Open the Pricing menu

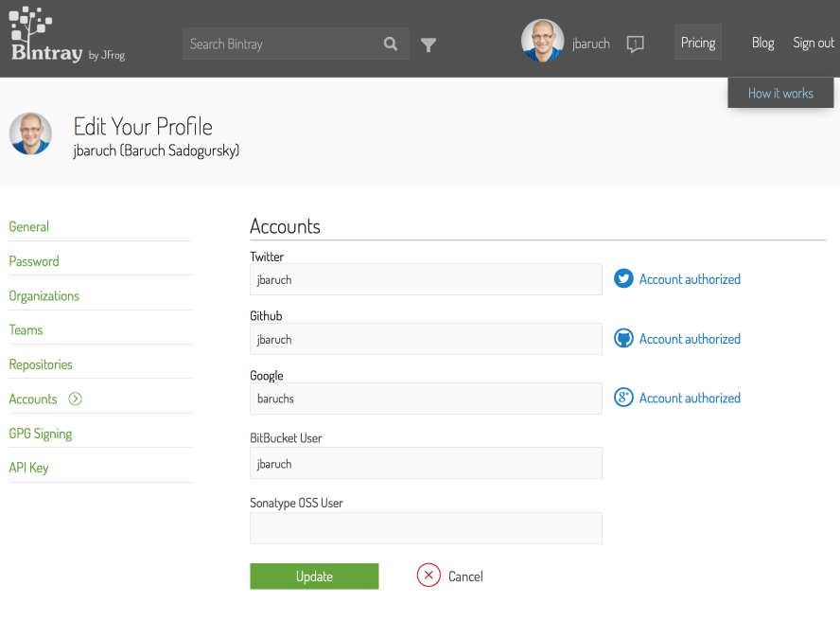698,43
